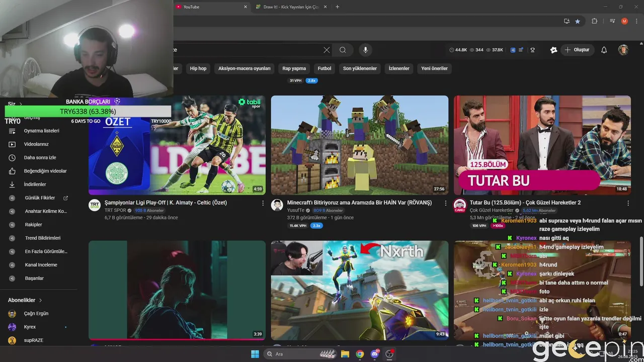Open the vidIQ list icon with blue dot
This screenshot has height=362, width=644.
pyautogui.click(x=522, y=50)
